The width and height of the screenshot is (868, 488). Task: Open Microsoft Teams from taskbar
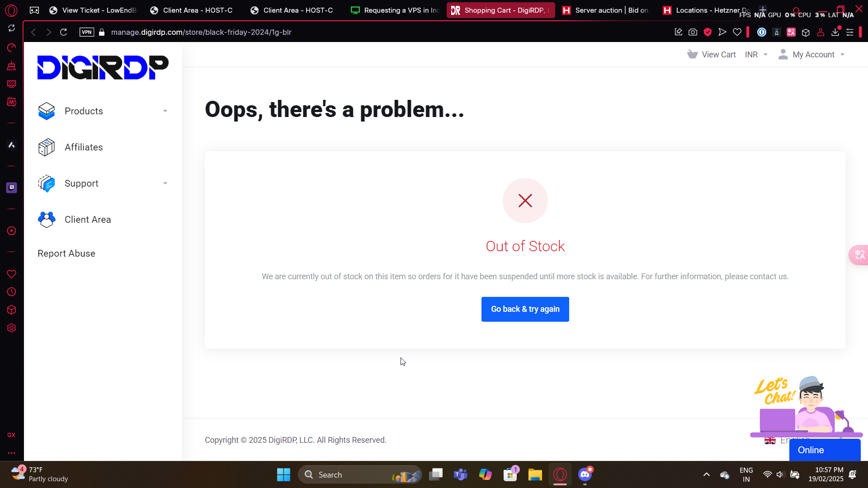point(461,474)
